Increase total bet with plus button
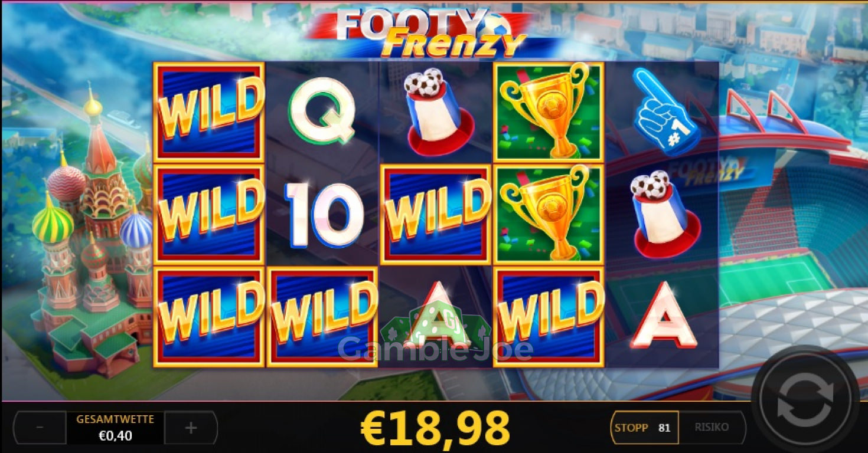 tap(191, 427)
